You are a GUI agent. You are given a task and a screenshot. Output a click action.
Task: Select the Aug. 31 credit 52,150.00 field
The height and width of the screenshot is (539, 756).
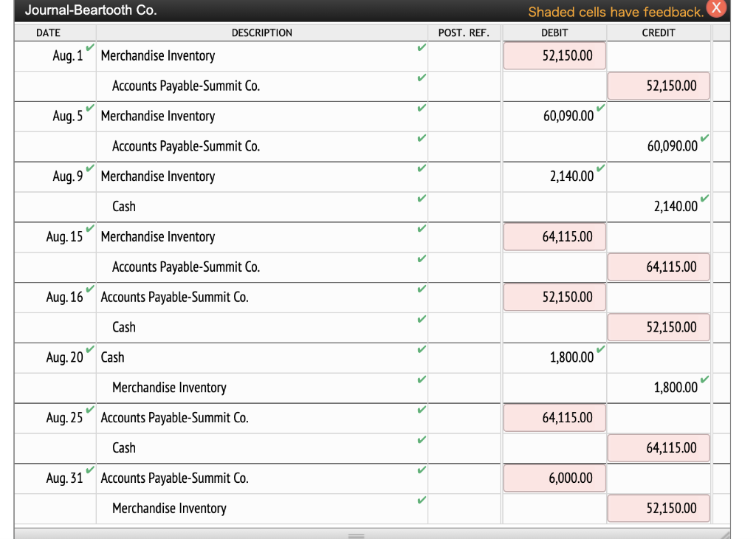(x=659, y=508)
